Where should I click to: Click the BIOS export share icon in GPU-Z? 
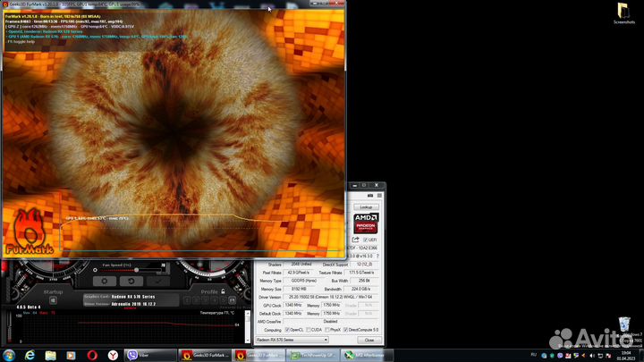point(356,240)
